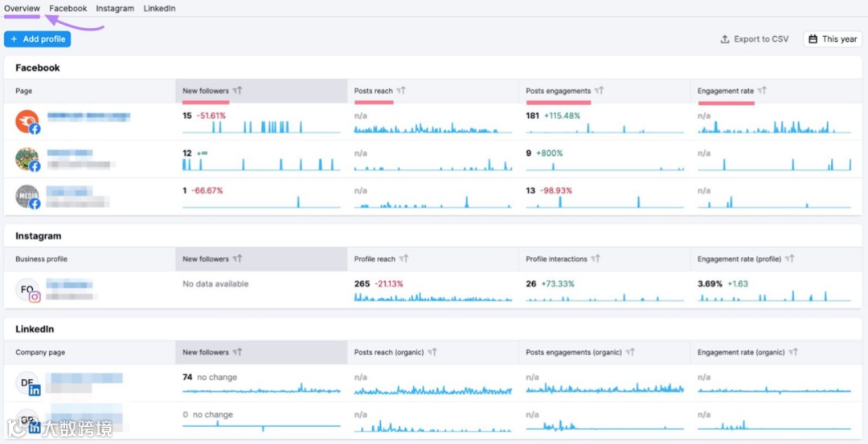This screenshot has height=444, width=868.
Task: Select the Overview tab
Action: tap(23, 8)
